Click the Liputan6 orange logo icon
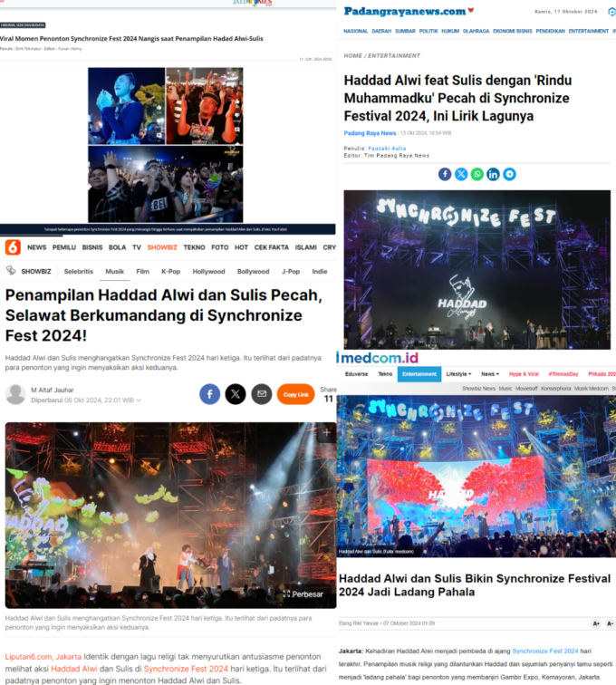Screen dimensions: 616x685 (x=13, y=247)
